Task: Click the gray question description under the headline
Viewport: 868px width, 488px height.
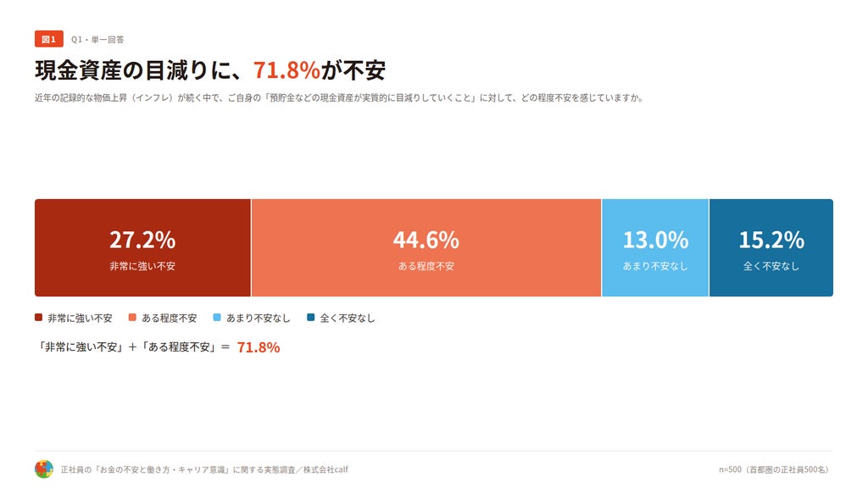Action: tap(339, 98)
